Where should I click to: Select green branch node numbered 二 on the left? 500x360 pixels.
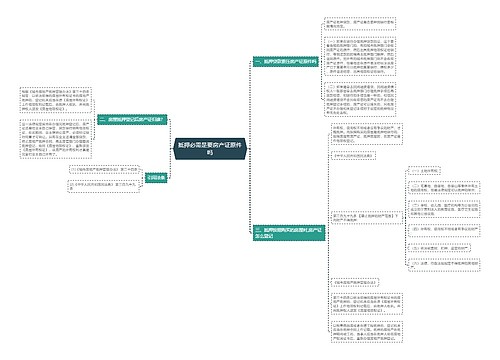point(132,119)
